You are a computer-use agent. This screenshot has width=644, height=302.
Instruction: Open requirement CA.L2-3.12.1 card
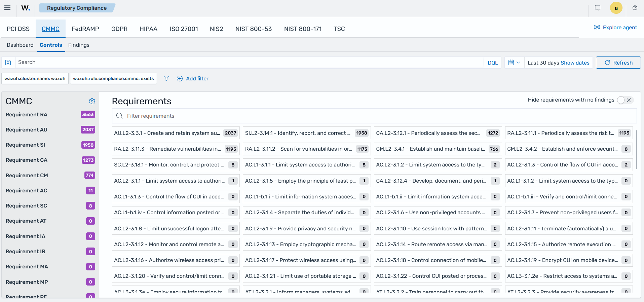coord(438,133)
